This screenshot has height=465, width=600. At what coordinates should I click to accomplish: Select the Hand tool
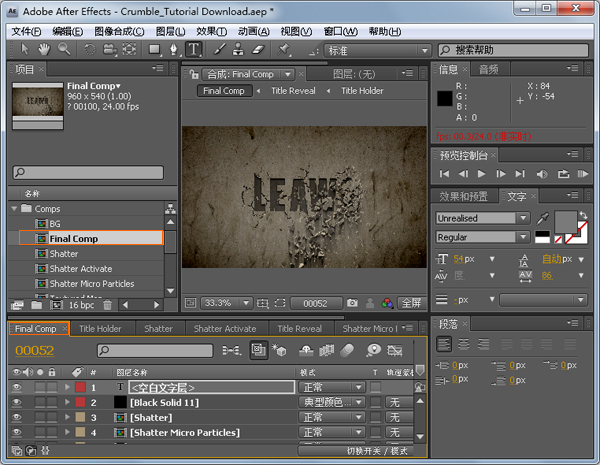pyautogui.click(x=44, y=49)
